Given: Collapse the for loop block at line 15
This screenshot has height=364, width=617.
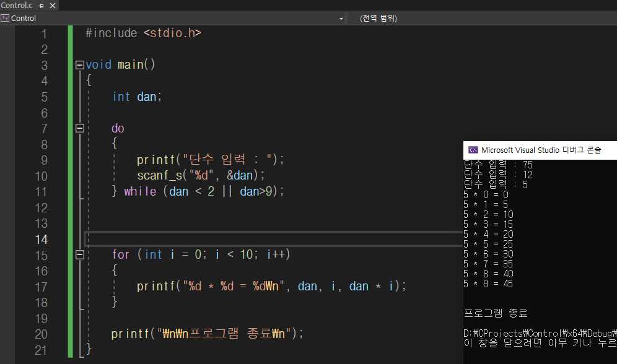Looking at the screenshot, I should point(80,254).
